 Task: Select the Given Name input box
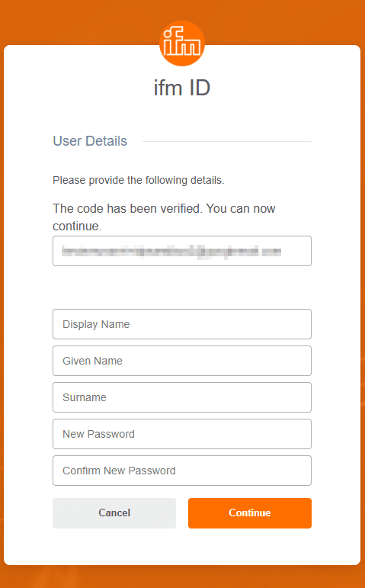(182, 361)
